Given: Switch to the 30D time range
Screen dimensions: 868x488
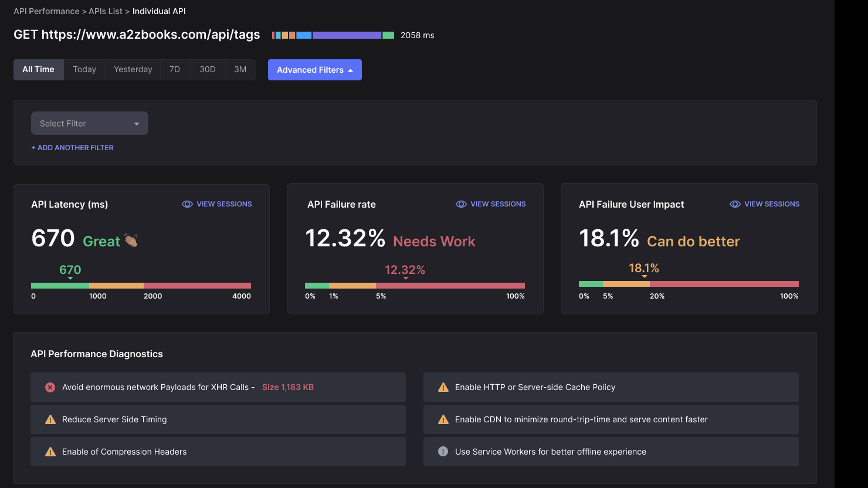Looking at the screenshot, I should tap(208, 69).
